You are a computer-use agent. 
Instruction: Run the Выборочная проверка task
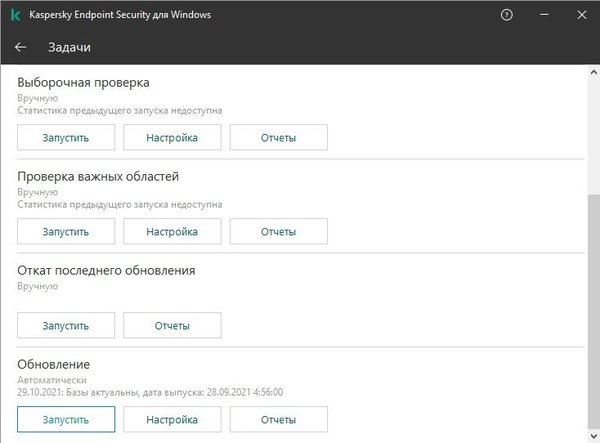66,138
